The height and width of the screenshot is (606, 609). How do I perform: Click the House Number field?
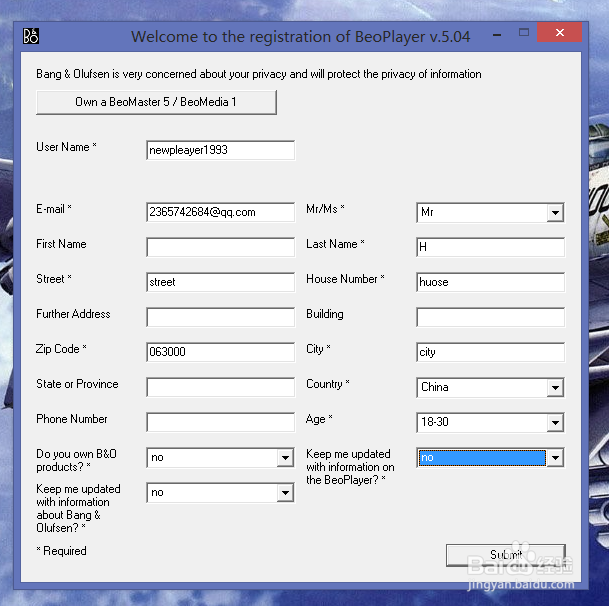point(490,282)
